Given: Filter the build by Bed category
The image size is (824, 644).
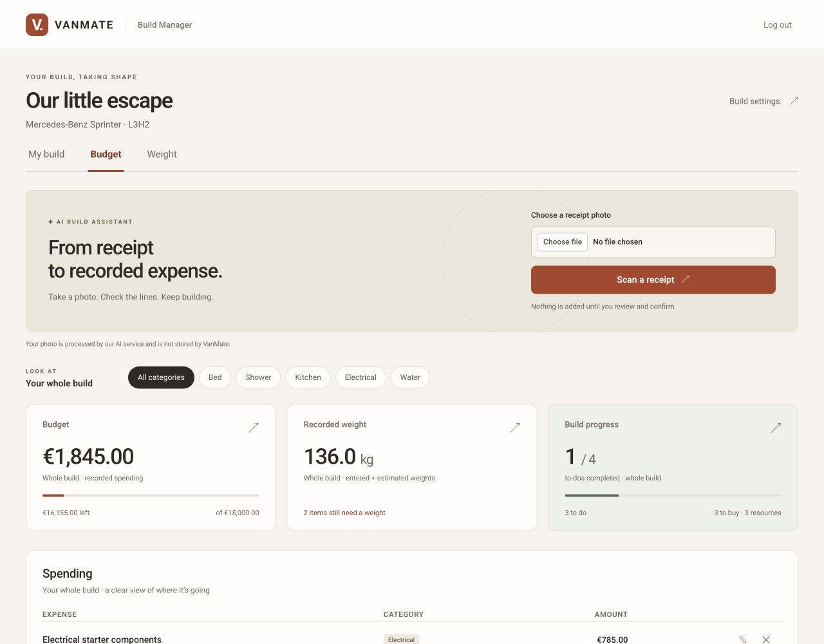Looking at the screenshot, I should click(215, 377).
